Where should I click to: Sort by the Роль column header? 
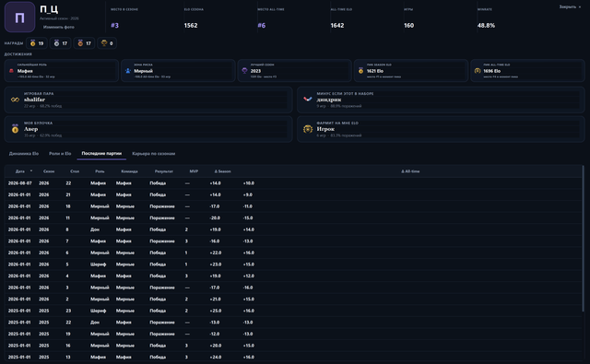pos(100,171)
